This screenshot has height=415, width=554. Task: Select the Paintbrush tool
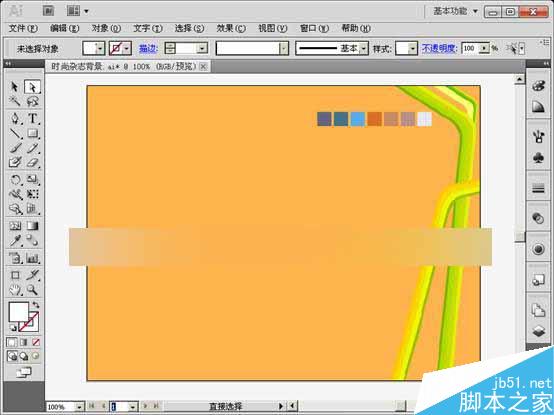coord(15,148)
